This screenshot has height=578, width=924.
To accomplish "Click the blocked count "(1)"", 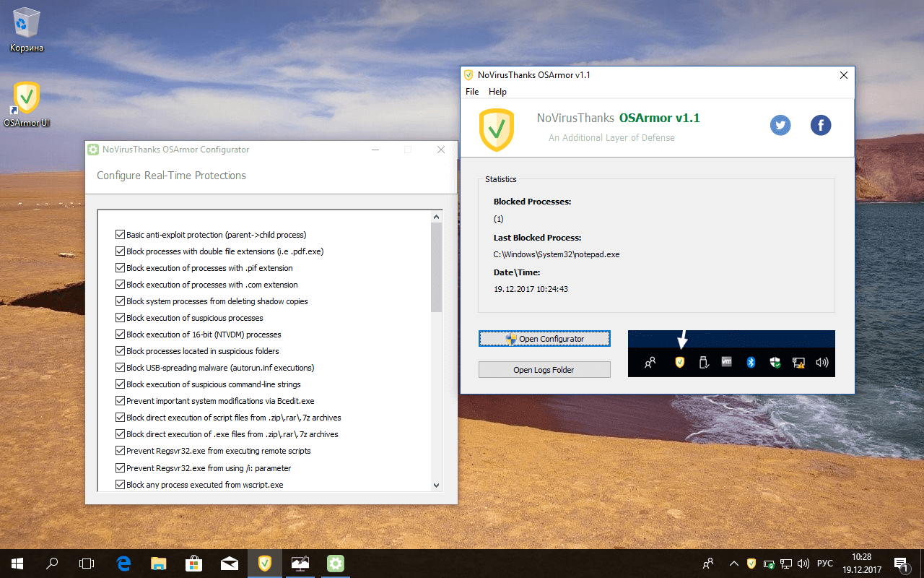I will 499,219.
